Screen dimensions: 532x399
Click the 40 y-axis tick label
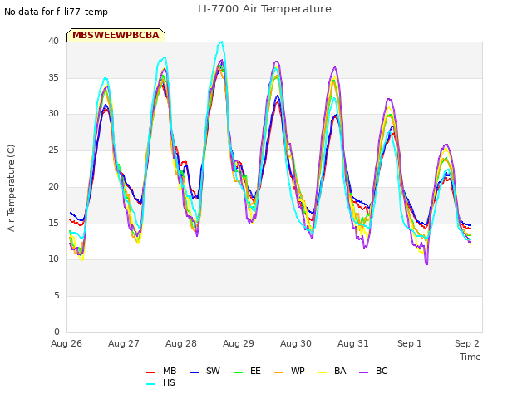[53, 41]
